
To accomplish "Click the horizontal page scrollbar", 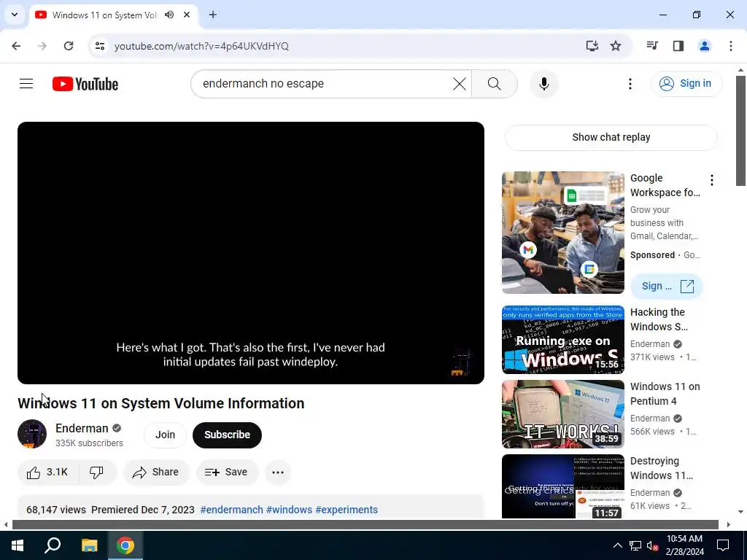I will [x=365, y=524].
